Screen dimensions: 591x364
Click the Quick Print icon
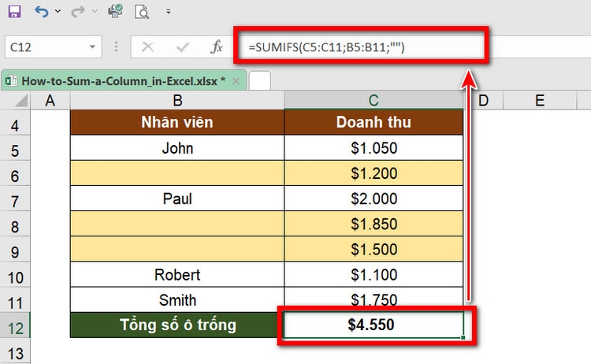(x=115, y=11)
